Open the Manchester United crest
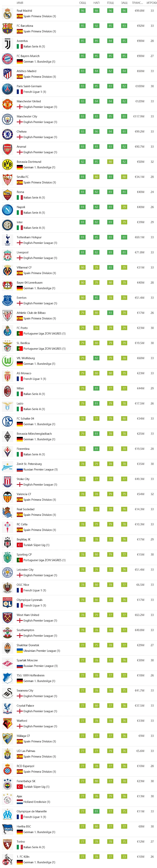157x868 pixels. click(x=7, y=104)
